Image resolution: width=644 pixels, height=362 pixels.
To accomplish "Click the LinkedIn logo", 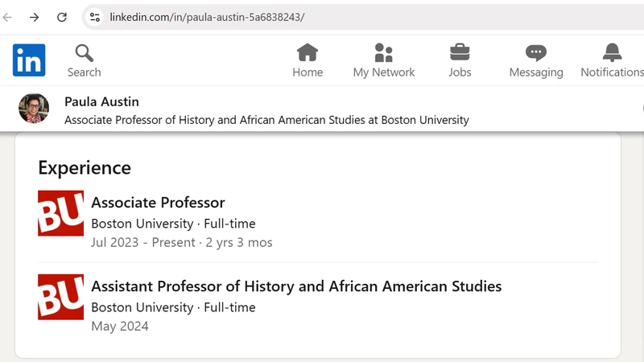I will [29, 60].
